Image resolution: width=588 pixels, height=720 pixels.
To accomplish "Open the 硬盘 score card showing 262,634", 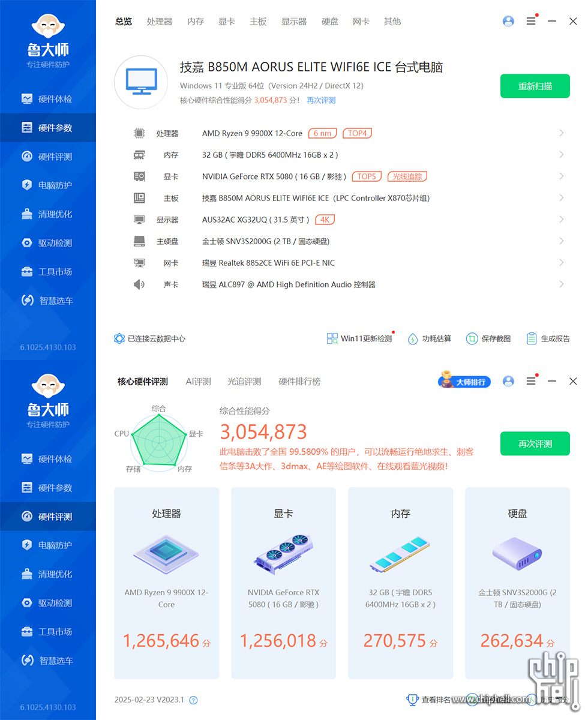I will [x=517, y=583].
